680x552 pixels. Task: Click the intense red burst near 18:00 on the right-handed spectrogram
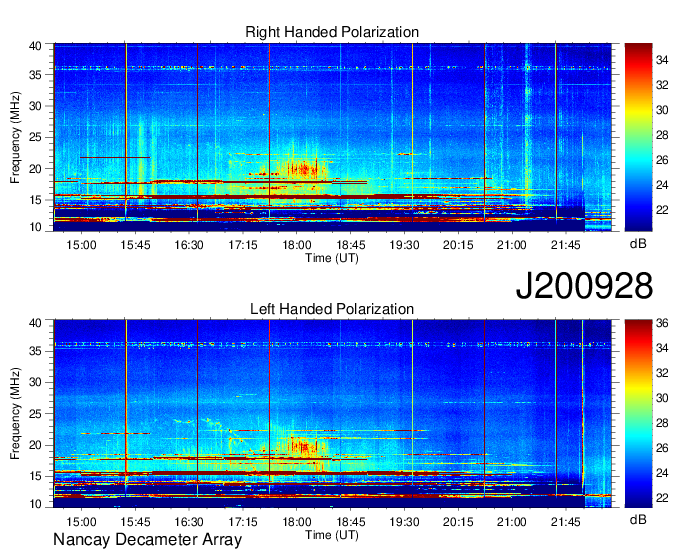pos(302,169)
